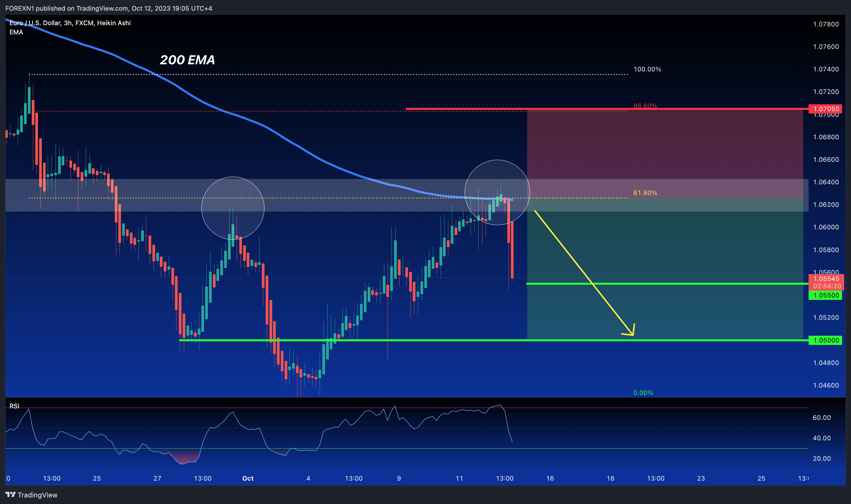Viewport: 851px width, 504px height.
Task: Click the RSI 20.00 scale value
Action: coord(822,458)
